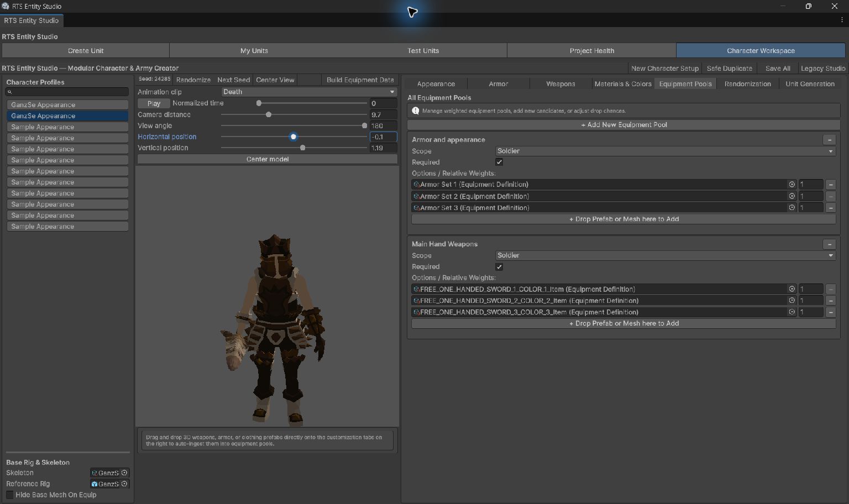Delete the Armor and appearance pool
Viewport: 849px width, 504px height.
pos(829,140)
